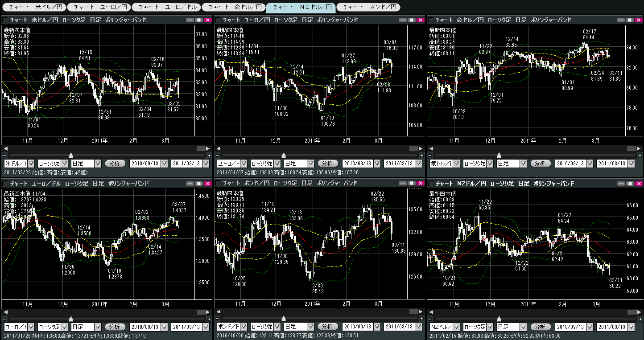
Task: Click zoom-out minus icon under NZD/JPY chart
Action: pyautogui.click(x=429, y=319)
